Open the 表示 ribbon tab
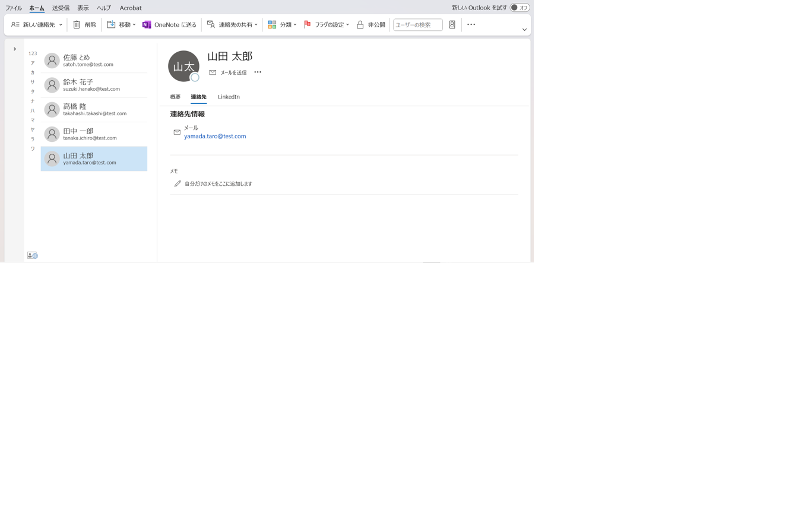 pos(83,8)
